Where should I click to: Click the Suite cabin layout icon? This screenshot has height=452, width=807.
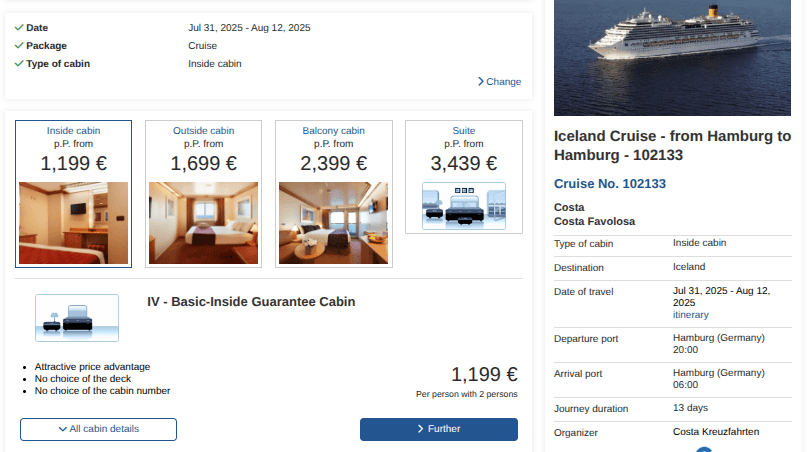463,206
